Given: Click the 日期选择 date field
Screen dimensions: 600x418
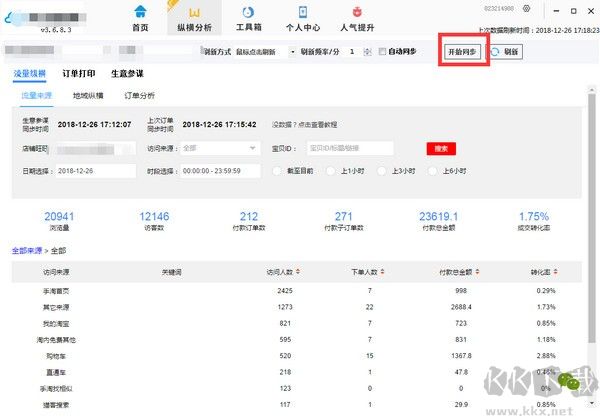Looking at the screenshot, I should pyautogui.click(x=96, y=171).
